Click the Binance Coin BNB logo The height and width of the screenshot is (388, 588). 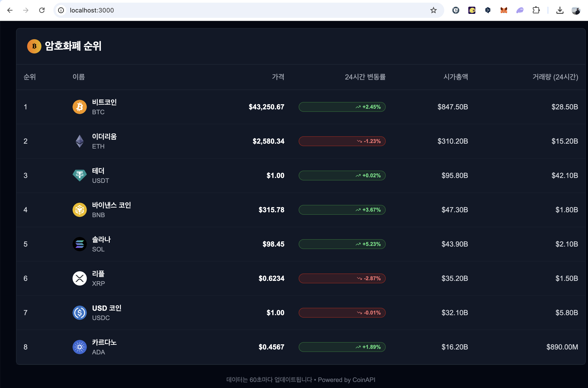click(x=79, y=210)
